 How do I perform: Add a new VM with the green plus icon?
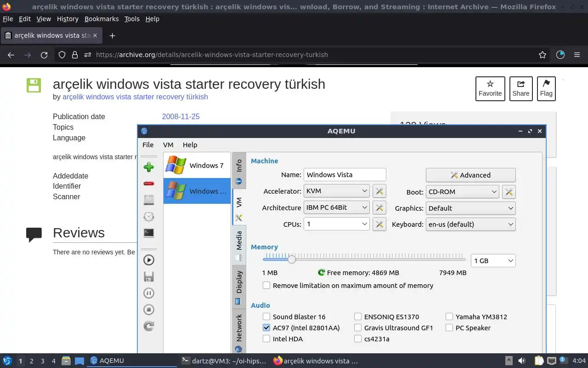coord(148,167)
